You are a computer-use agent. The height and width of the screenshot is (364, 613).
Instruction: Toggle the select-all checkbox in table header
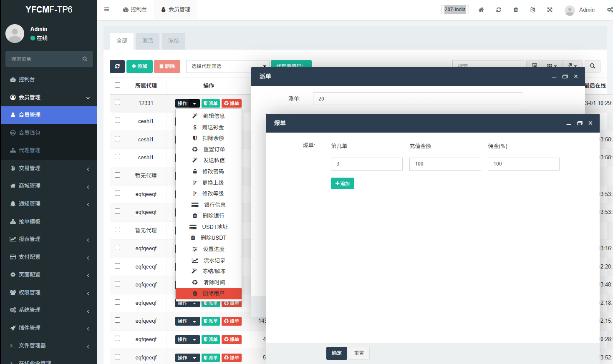tap(118, 85)
